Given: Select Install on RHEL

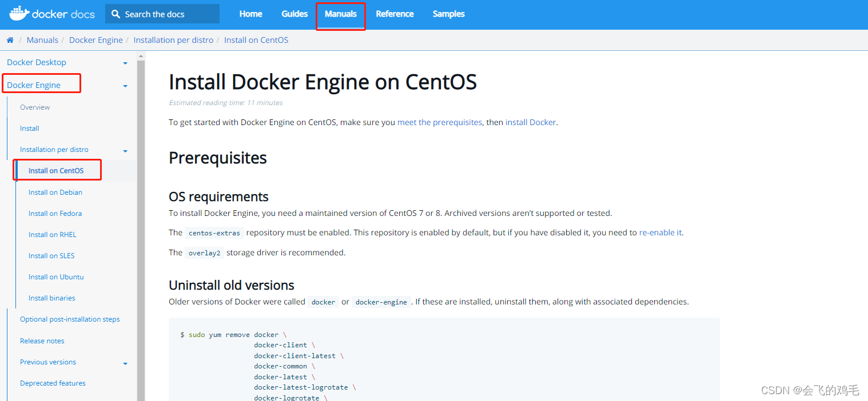Looking at the screenshot, I should tap(53, 235).
